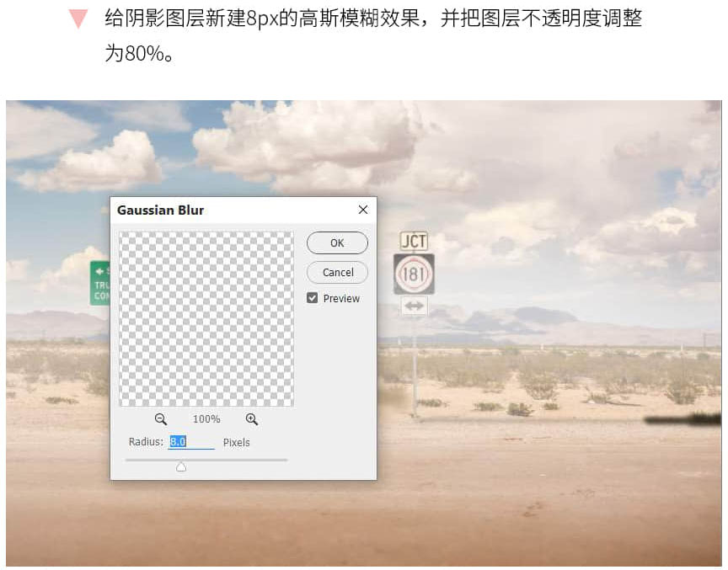Image resolution: width=728 pixels, height=570 pixels.
Task: Click the checkerboard preview area
Action: pos(206,319)
